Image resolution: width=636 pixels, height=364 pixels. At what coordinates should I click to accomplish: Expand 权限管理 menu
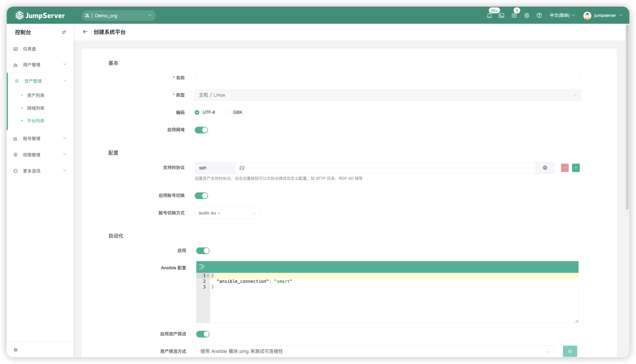point(40,155)
